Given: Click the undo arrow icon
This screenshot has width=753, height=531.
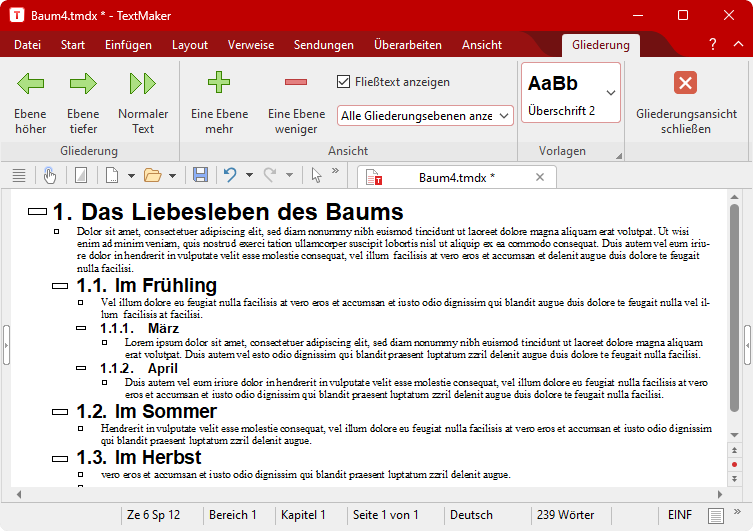Looking at the screenshot, I should pyautogui.click(x=229, y=175).
